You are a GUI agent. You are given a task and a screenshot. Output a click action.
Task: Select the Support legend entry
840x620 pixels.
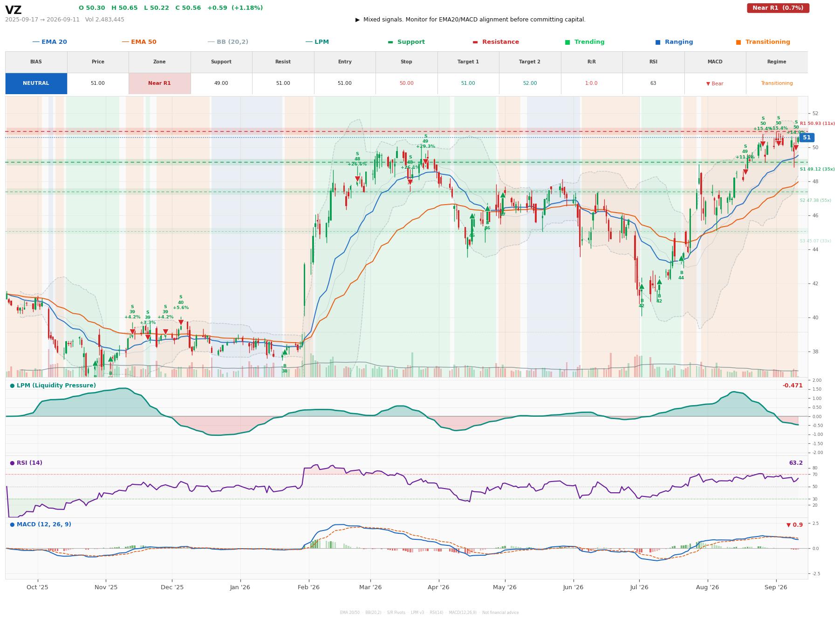click(x=406, y=42)
